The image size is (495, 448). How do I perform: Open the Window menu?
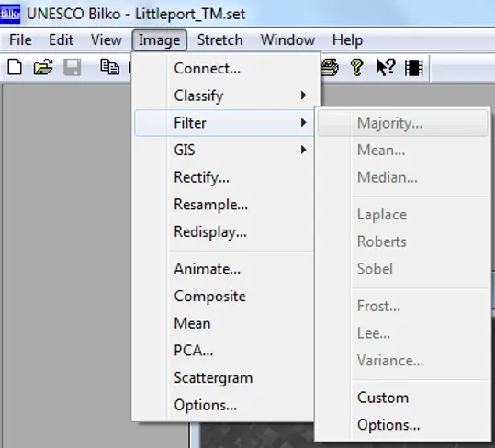(287, 40)
